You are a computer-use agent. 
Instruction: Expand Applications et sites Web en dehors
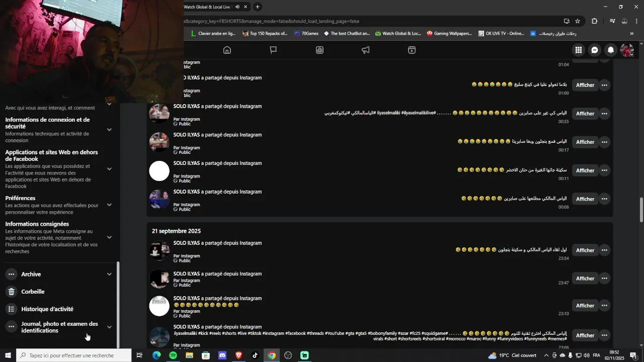[x=109, y=169]
